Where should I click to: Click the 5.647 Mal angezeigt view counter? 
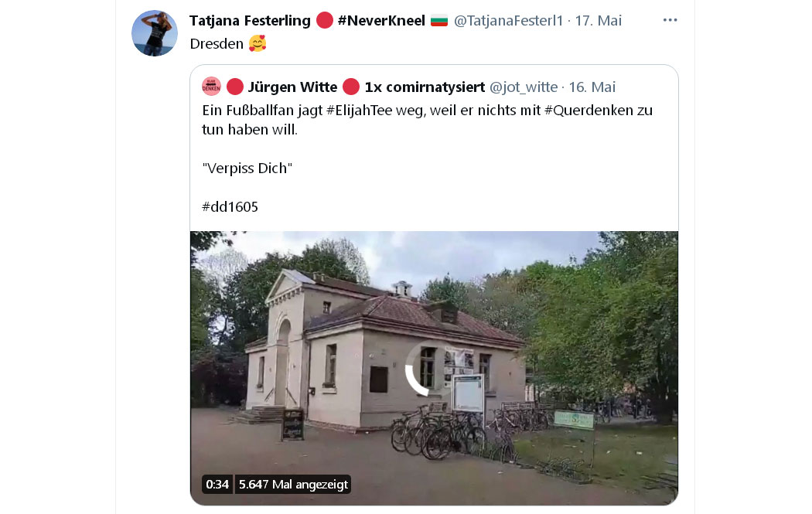293,485
